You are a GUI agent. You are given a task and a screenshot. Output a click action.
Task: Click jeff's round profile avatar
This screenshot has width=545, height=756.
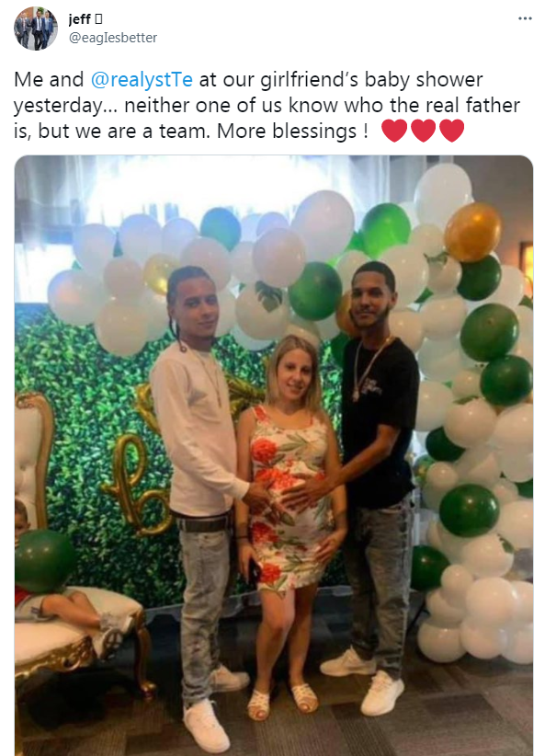(x=35, y=29)
